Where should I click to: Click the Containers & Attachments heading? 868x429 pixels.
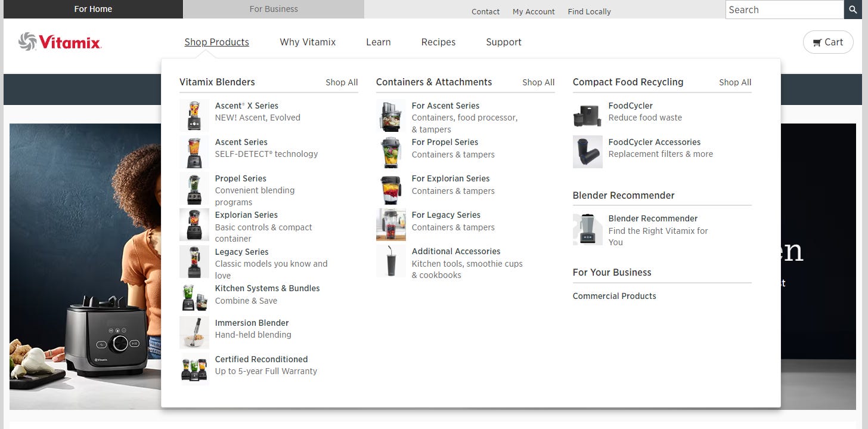434,82
